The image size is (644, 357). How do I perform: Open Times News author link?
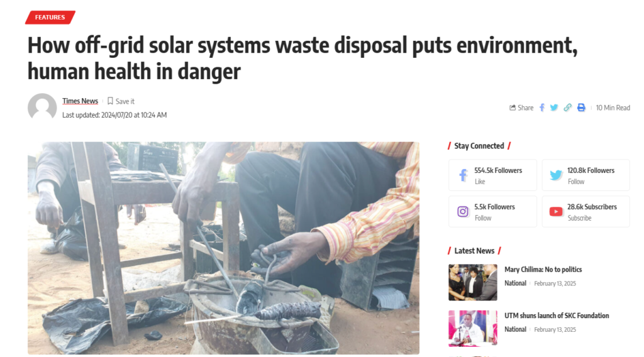coord(80,101)
